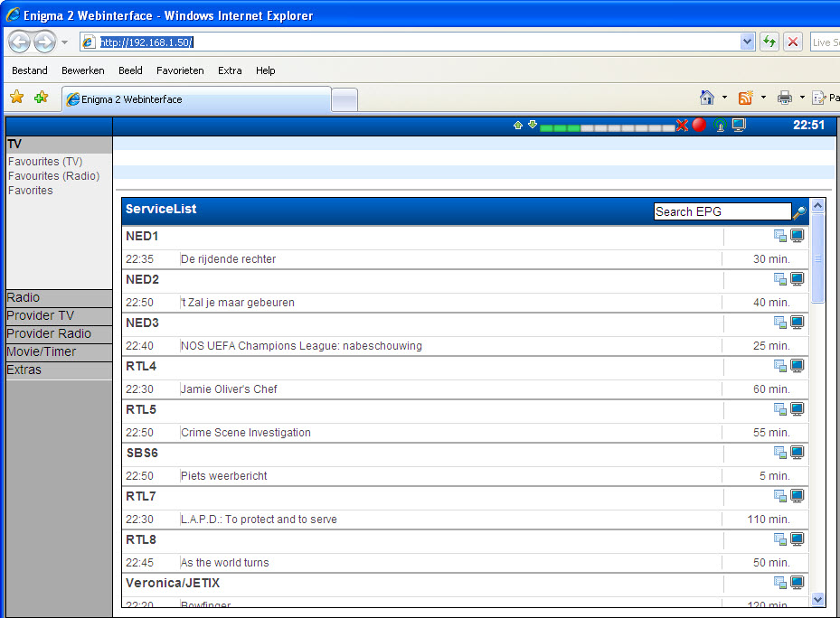Stream NED3 with its monitor icon

(798, 323)
